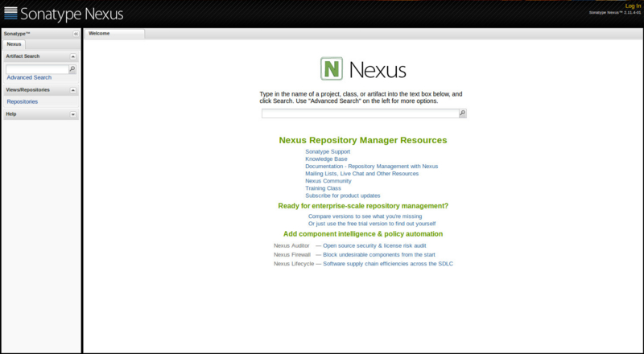The image size is (644, 354).
Task: Open the Sonatype Support link
Action: coord(328,151)
